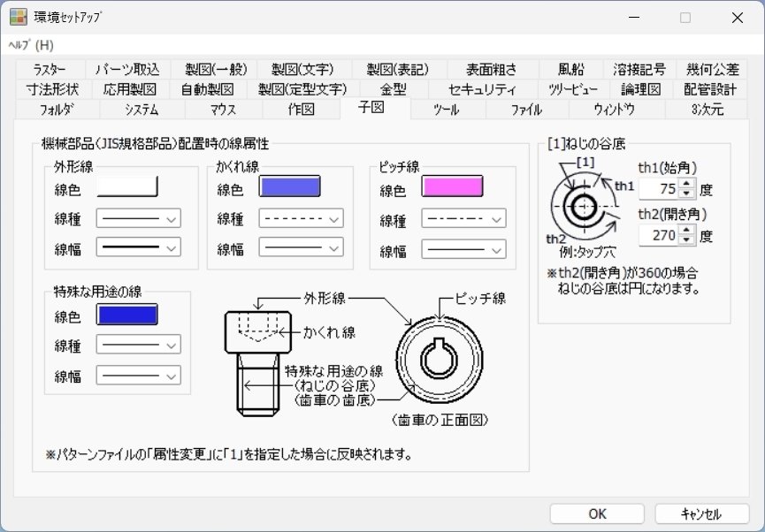Click the dark blue 特殊な用途の線 color swatch

pos(127,315)
